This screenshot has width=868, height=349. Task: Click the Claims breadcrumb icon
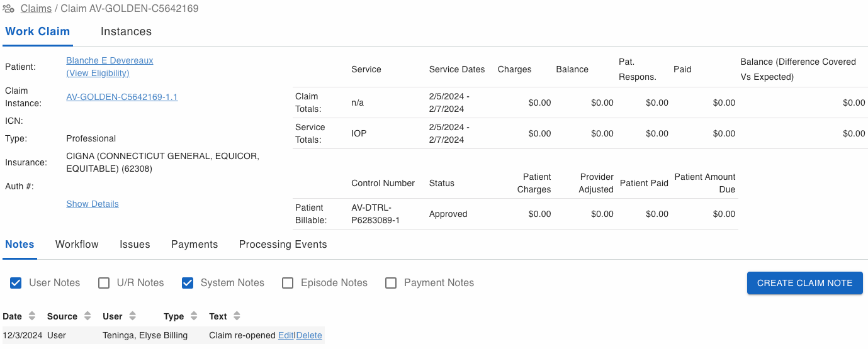pyautogui.click(x=8, y=9)
